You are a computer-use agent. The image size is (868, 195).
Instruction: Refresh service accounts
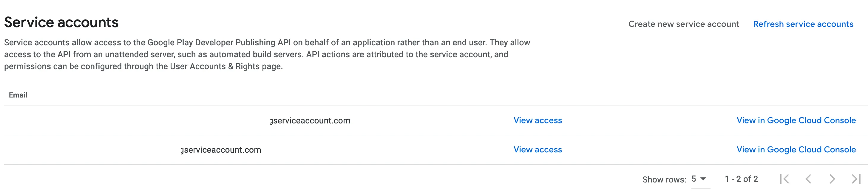[x=804, y=24]
